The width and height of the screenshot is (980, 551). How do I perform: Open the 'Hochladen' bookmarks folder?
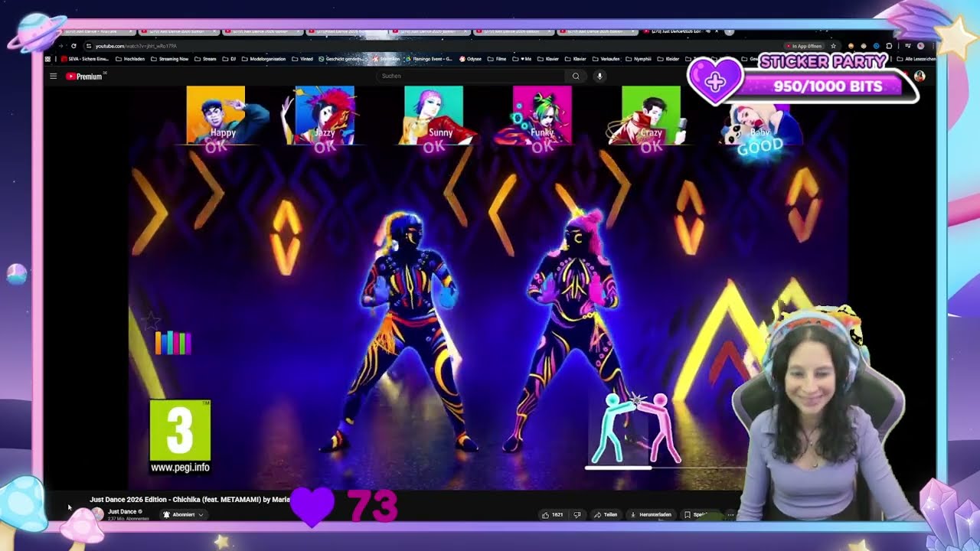(x=130, y=59)
